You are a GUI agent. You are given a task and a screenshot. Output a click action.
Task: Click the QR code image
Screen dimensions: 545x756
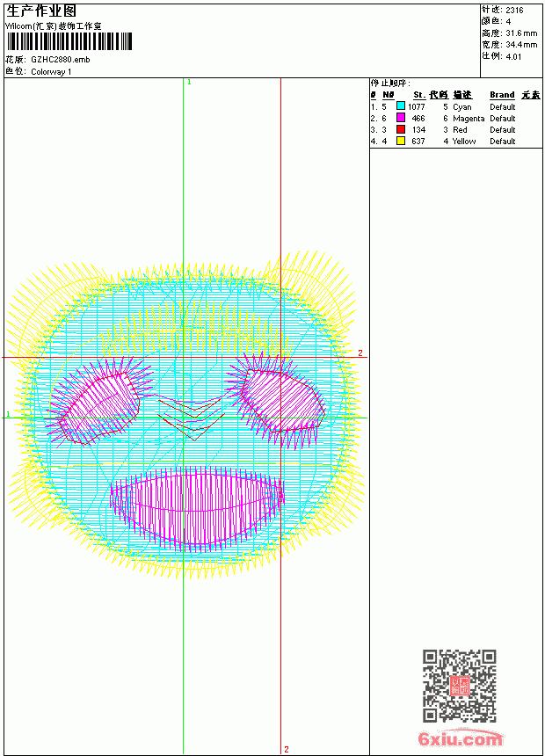click(x=460, y=686)
